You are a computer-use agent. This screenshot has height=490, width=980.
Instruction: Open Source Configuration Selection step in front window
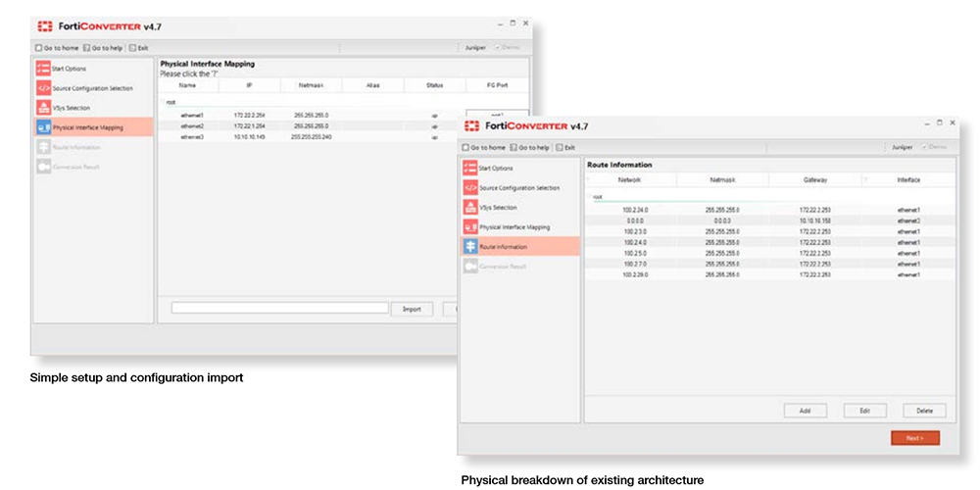click(520, 187)
